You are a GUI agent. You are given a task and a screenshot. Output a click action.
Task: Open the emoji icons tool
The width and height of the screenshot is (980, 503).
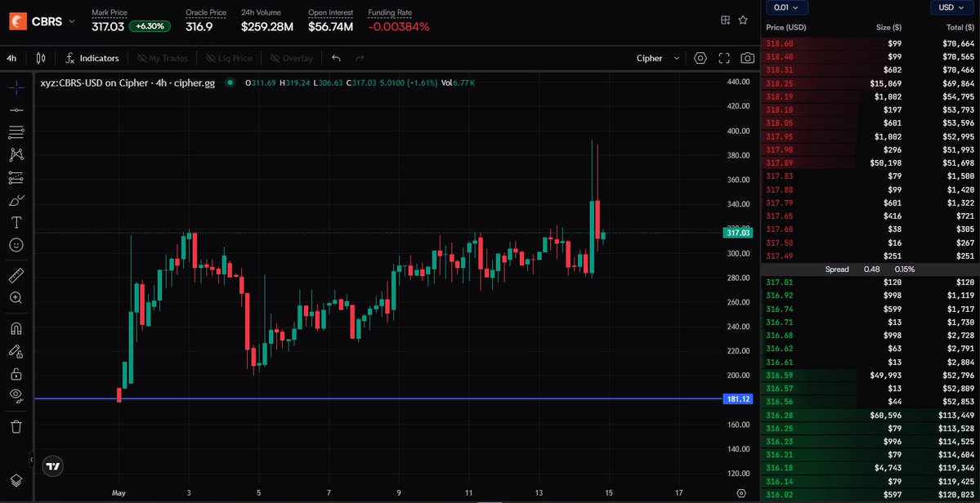tap(16, 245)
